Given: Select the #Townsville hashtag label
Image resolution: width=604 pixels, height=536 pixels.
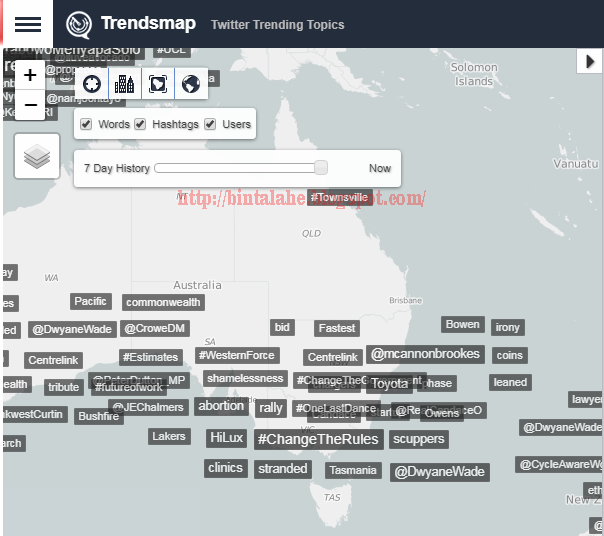Looking at the screenshot, I should point(340,197).
